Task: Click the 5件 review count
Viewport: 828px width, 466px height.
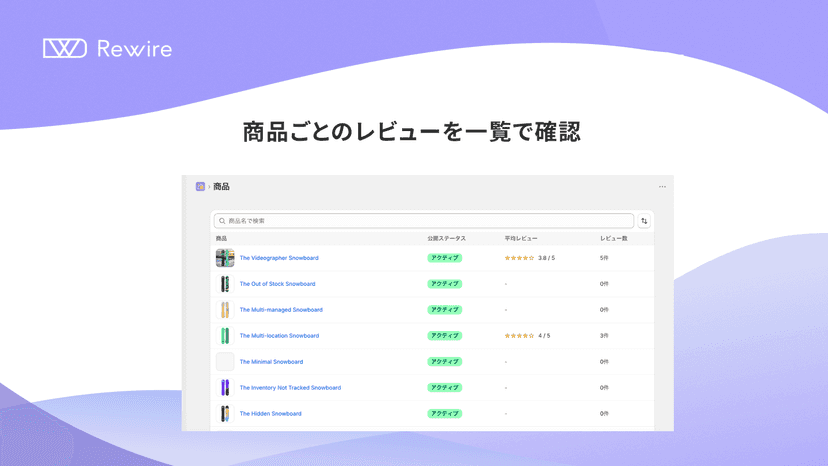Action: 604,258
